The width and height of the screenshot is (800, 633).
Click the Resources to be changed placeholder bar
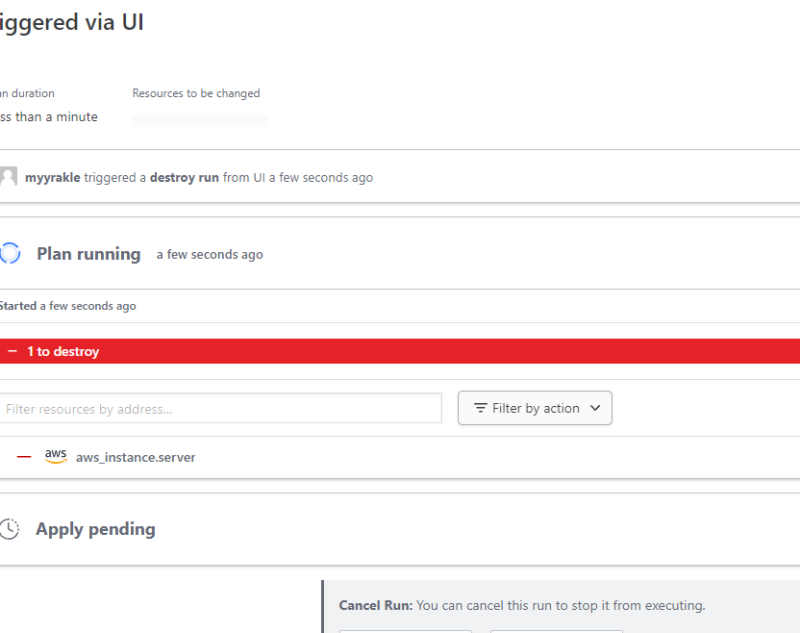pos(200,121)
